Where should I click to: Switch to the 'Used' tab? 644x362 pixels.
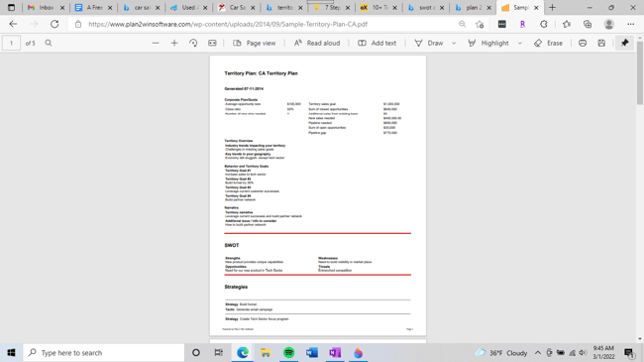[190, 7]
